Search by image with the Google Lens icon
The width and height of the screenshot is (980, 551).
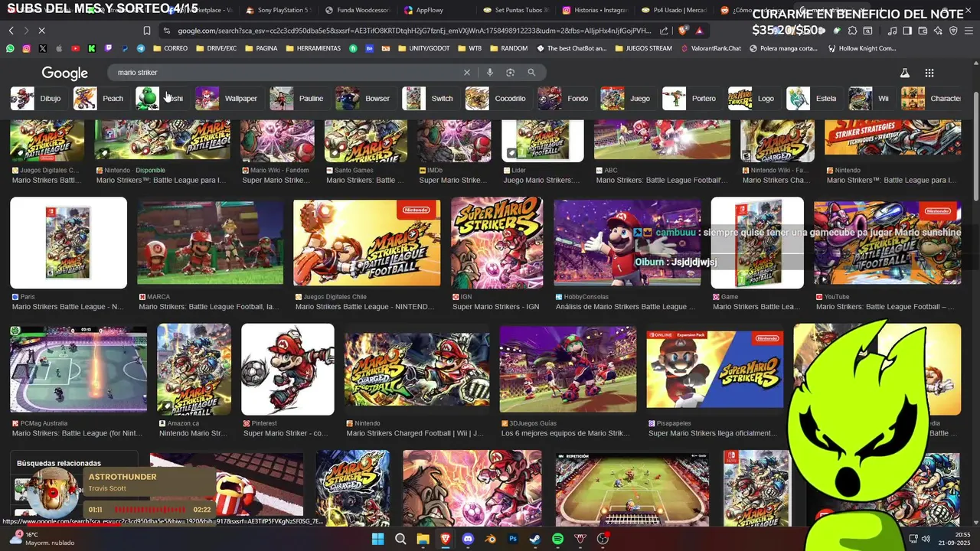pyautogui.click(x=510, y=73)
